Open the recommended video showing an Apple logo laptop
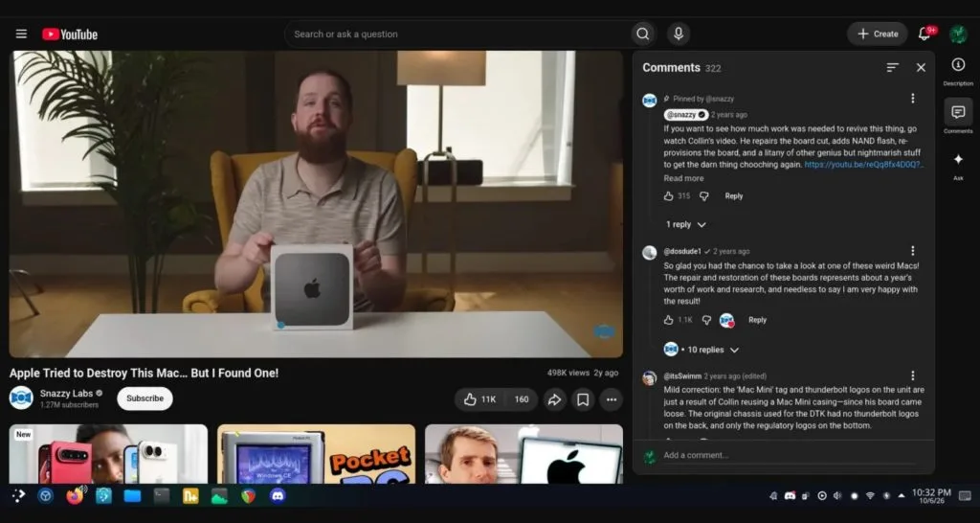The width and height of the screenshot is (980, 523). (x=523, y=454)
